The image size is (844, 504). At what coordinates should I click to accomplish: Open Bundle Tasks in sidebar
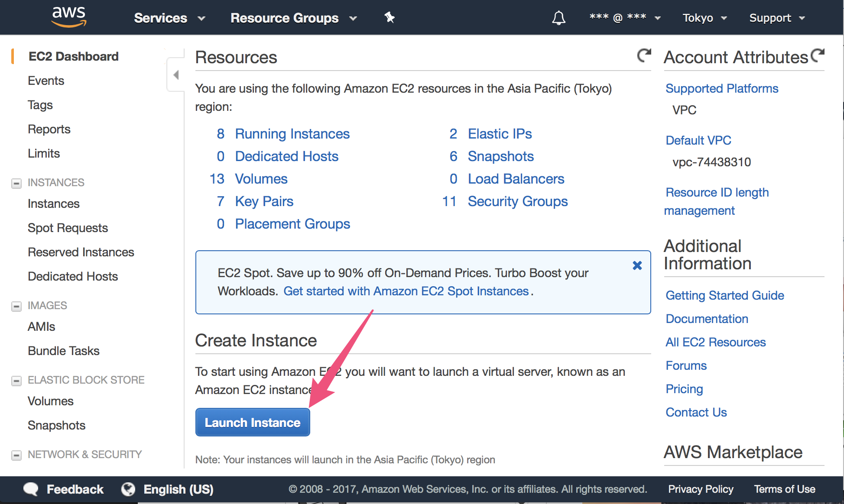coord(64,351)
